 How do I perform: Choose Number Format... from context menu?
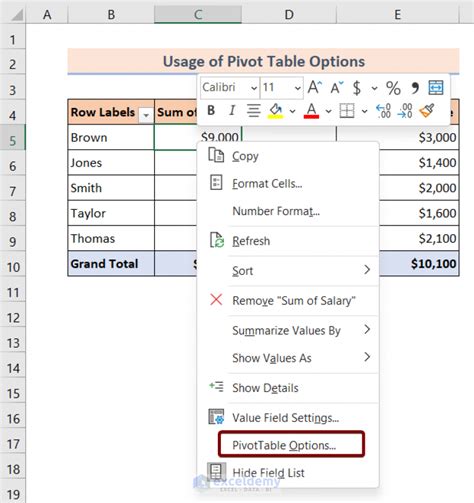click(x=288, y=211)
